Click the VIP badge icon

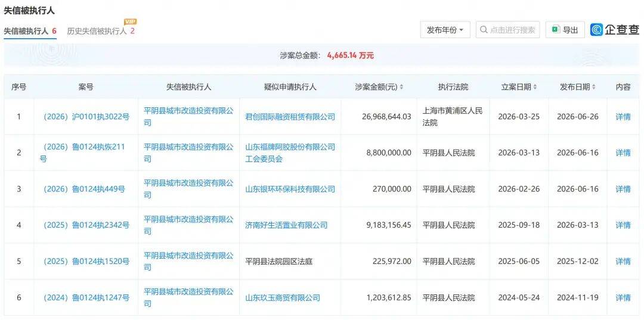pos(130,21)
